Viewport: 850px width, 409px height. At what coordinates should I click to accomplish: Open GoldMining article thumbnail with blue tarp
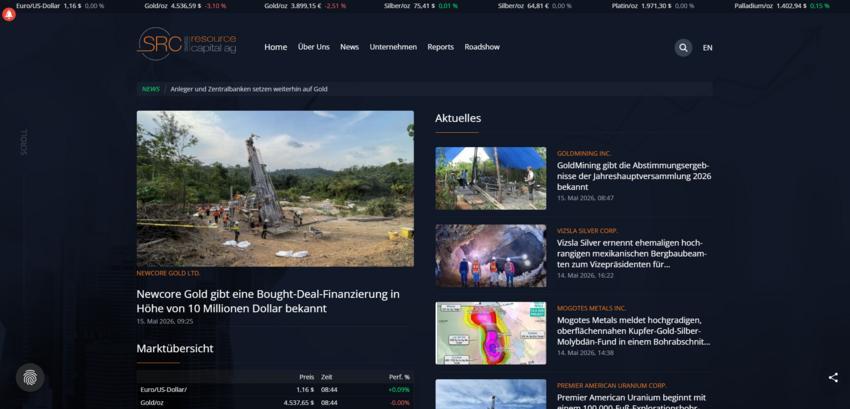pos(491,178)
